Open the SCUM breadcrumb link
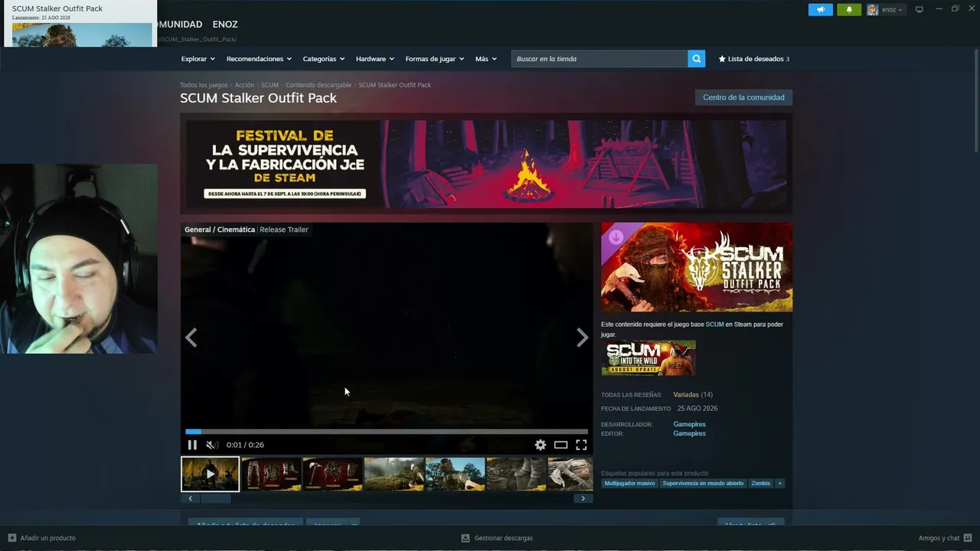 click(x=269, y=85)
